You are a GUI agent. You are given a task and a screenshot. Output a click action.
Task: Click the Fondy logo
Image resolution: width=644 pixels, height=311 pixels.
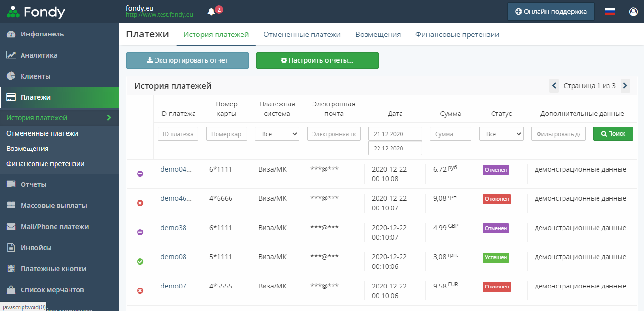click(36, 12)
